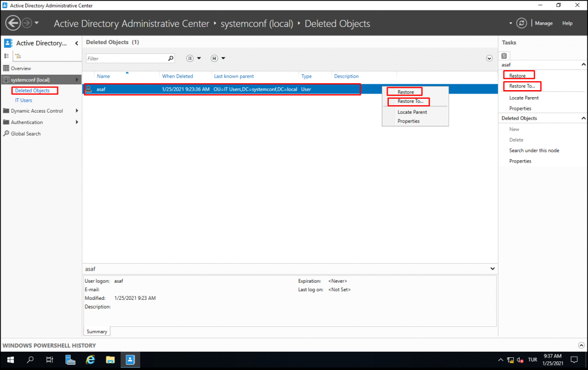The image size is (588, 370).
Task: Click the save query icon above filter
Action: point(214,58)
